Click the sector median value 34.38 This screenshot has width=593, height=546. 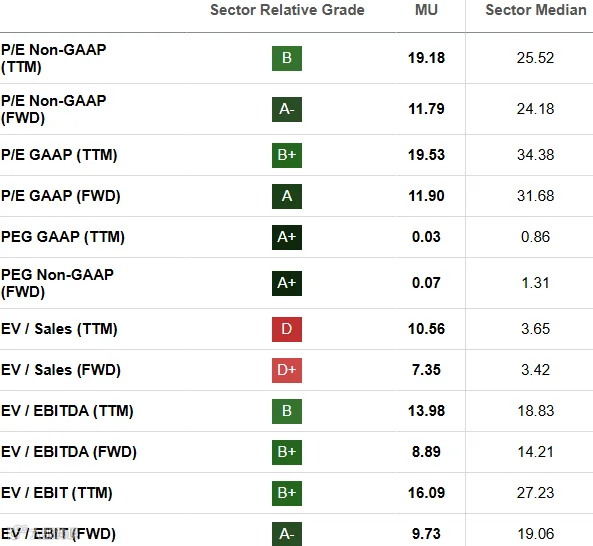click(x=536, y=155)
